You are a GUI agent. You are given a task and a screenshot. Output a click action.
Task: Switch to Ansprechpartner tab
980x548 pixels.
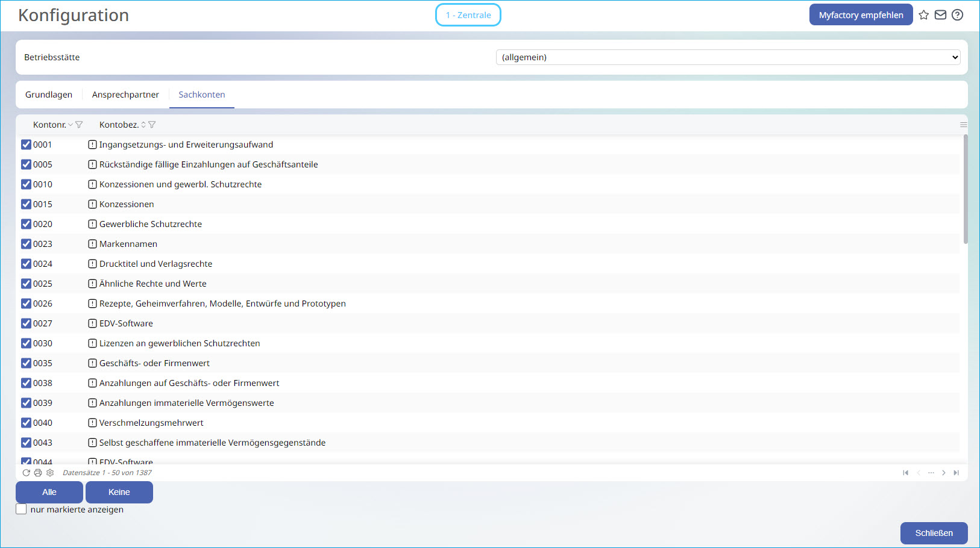(125, 95)
